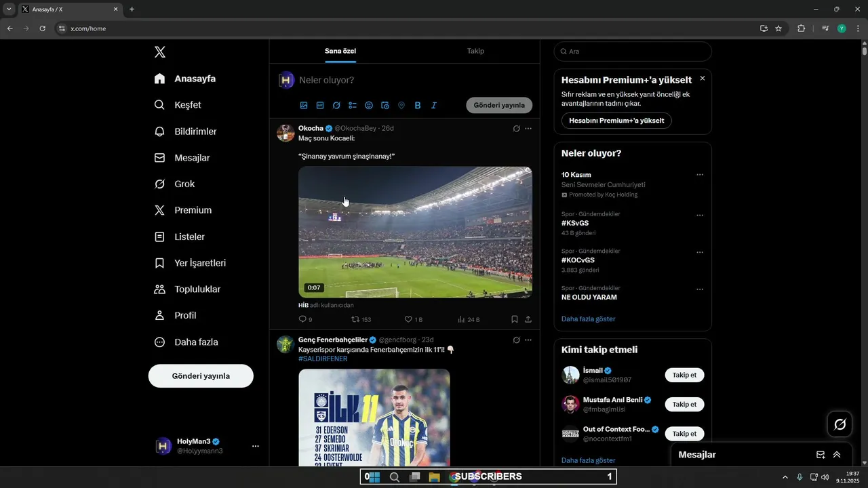Open emoji picker in composer
868x488 pixels.
tap(369, 105)
